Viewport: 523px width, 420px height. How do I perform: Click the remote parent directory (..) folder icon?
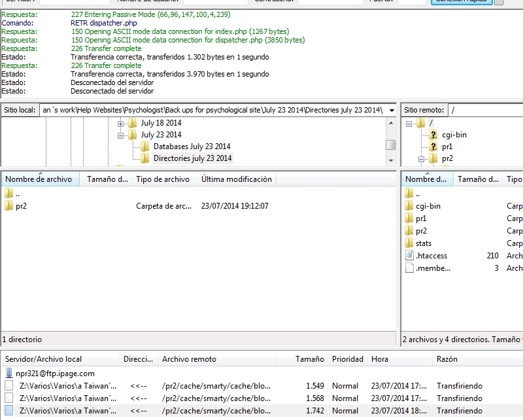[x=409, y=193]
